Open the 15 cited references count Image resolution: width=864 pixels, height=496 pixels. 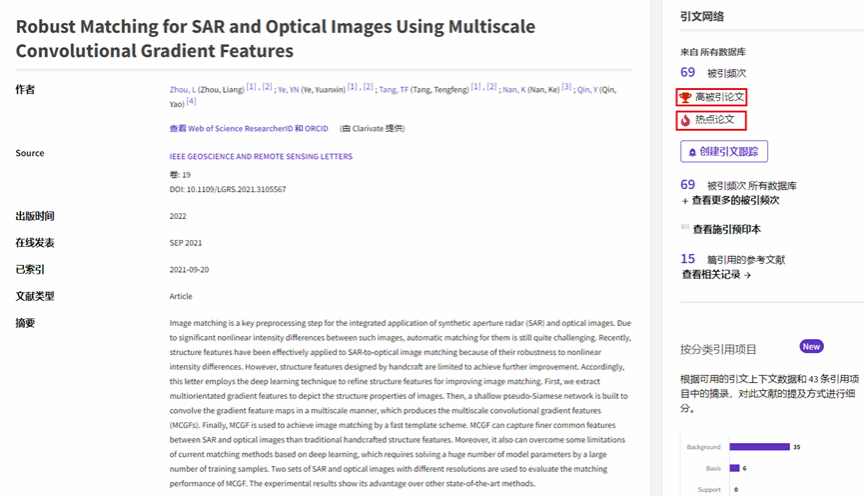pos(687,259)
